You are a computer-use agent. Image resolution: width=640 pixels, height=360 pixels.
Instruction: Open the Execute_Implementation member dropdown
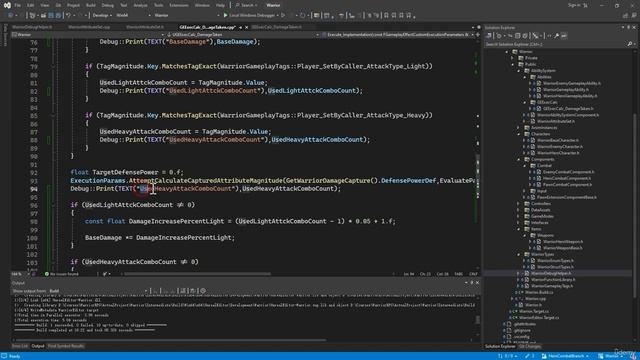[397, 35]
